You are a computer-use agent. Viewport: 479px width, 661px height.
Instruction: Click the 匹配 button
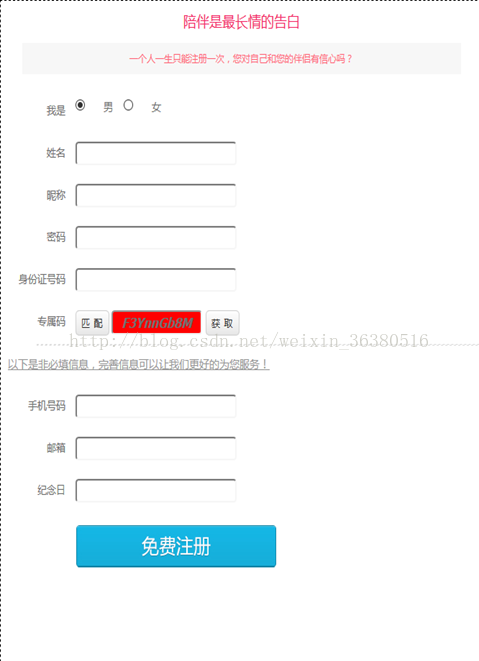(x=92, y=323)
